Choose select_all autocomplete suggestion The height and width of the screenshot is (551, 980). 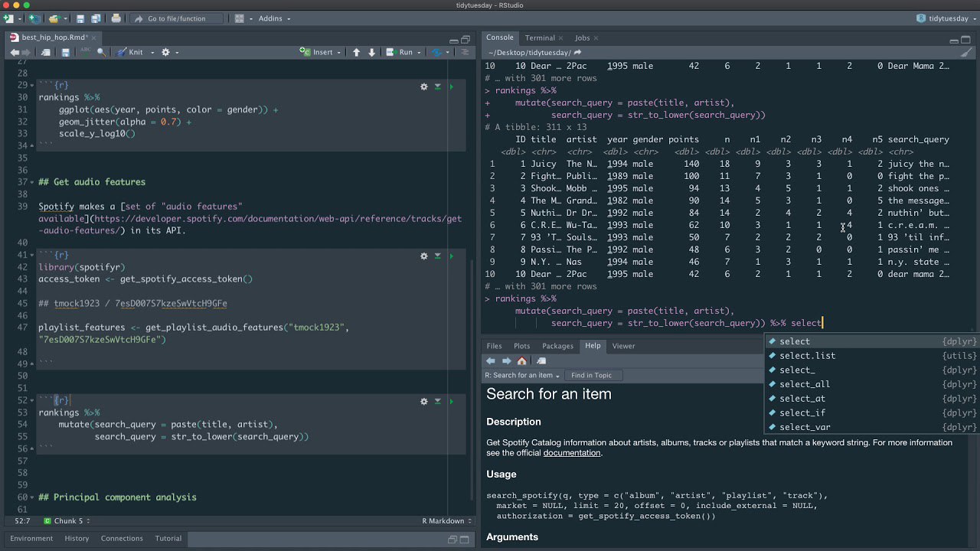click(872, 384)
